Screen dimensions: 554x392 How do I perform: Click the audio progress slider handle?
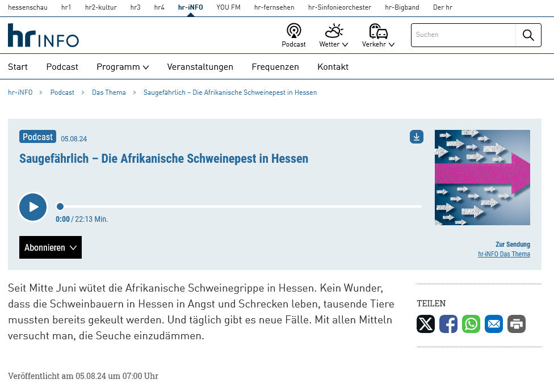coord(60,206)
